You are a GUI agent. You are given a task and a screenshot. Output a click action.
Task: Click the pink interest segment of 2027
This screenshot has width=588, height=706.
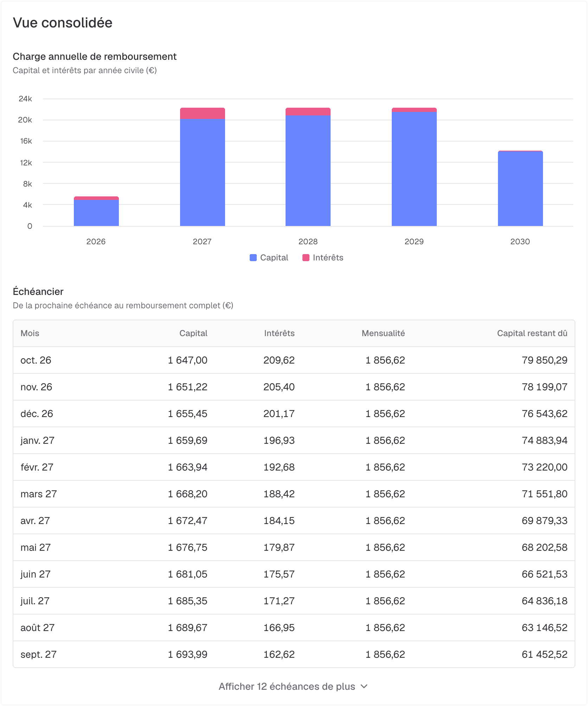point(203,113)
